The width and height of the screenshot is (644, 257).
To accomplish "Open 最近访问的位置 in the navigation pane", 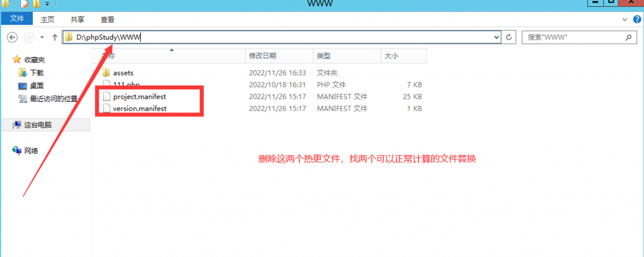I will pyautogui.click(x=54, y=99).
